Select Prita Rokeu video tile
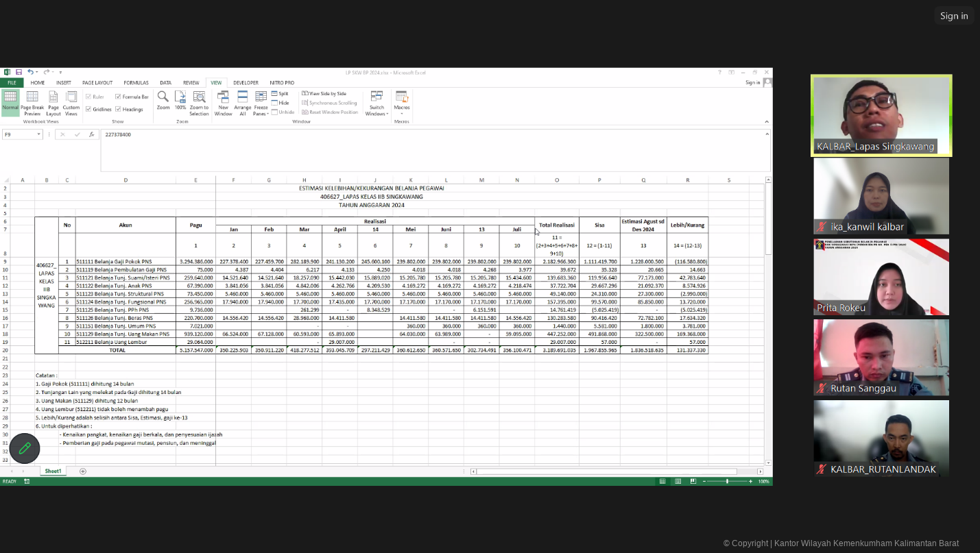 click(x=881, y=277)
